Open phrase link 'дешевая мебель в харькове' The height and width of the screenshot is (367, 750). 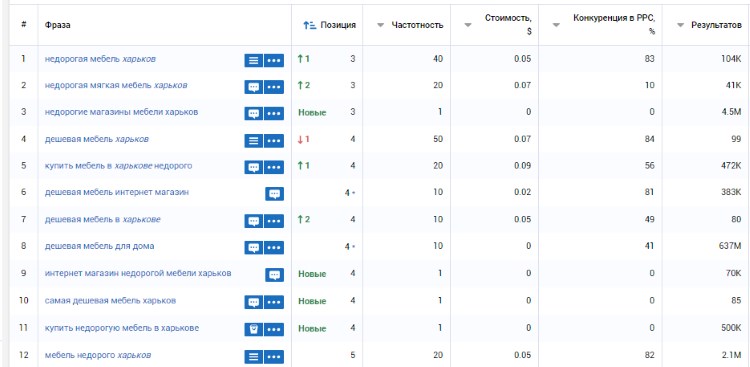pyautogui.click(x=102, y=220)
